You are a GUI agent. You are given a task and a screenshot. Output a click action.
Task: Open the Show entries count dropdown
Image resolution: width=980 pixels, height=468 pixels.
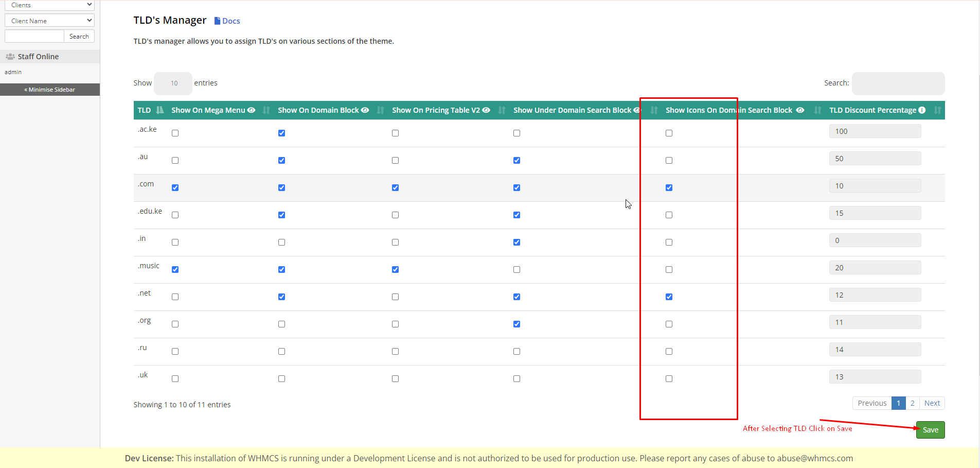tap(173, 83)
